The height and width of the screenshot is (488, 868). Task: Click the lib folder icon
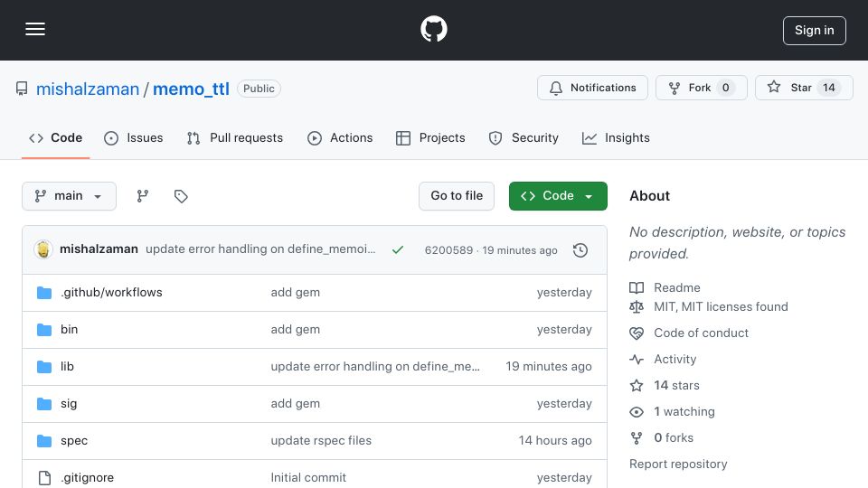[x=44, y=366]
